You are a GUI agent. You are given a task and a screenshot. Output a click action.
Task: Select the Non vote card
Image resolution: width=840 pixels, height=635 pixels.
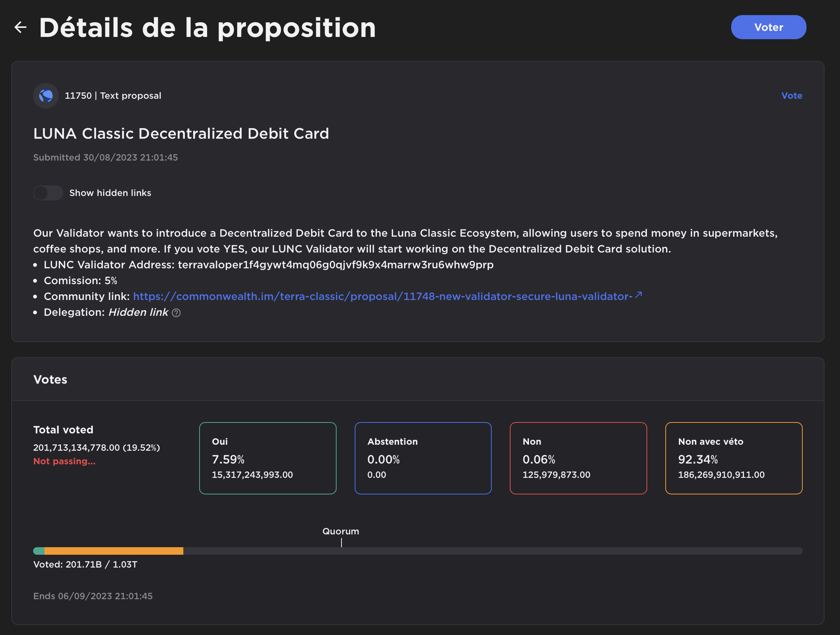click(x=578, y=458)
